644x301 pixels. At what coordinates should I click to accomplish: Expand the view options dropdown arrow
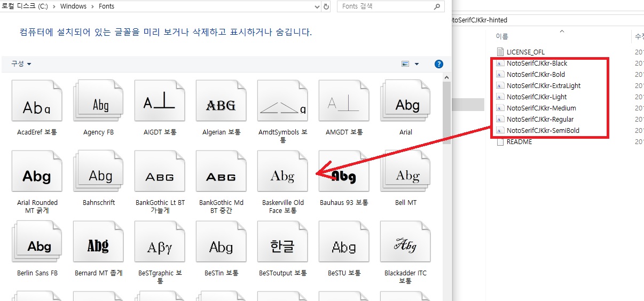pos(417,64)
